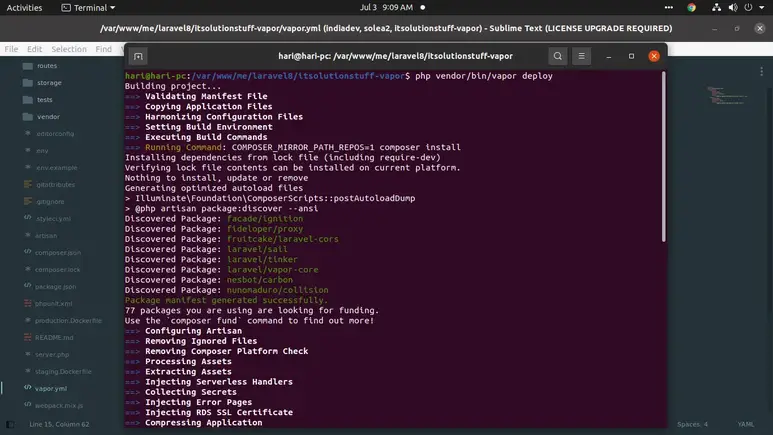Open phpunit.xml in sidebar

53,304
